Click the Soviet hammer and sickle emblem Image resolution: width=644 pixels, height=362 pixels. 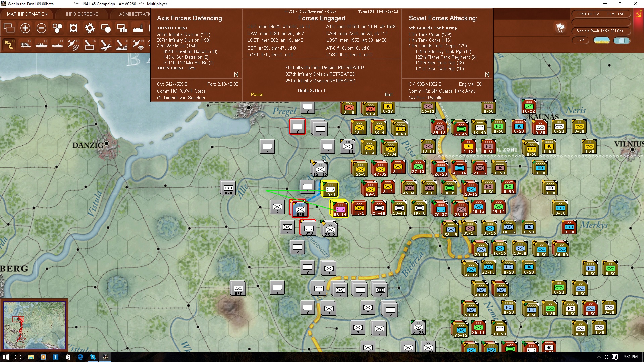click(x=639, y=14)
